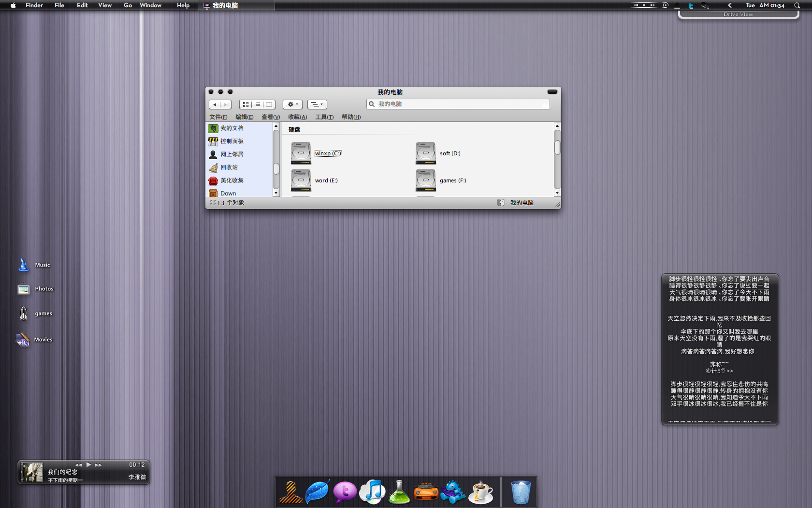The image size is (812, 508).
Task: Go back with the left arrow button
Action: (x=215, y=105)
